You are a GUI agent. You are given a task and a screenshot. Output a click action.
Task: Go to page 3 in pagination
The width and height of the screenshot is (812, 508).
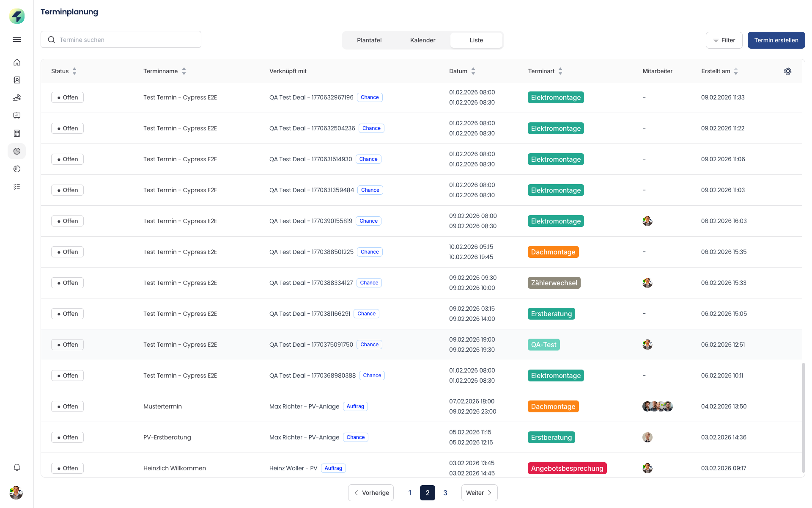[x=445, y=493]
